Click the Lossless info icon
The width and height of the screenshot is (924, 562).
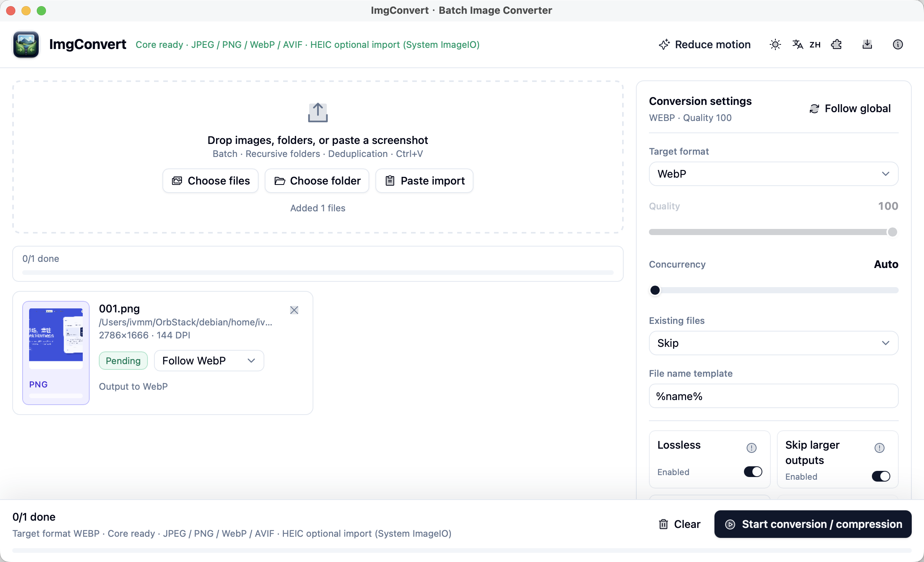point(752,448)
